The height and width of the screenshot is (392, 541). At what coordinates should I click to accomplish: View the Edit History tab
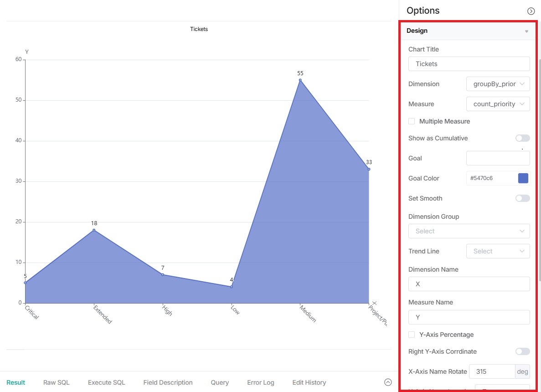309,382
